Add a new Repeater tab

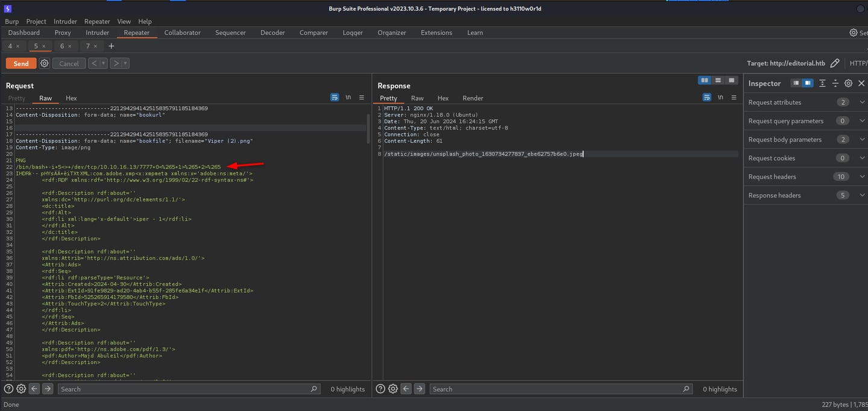[x=111, y=46]
